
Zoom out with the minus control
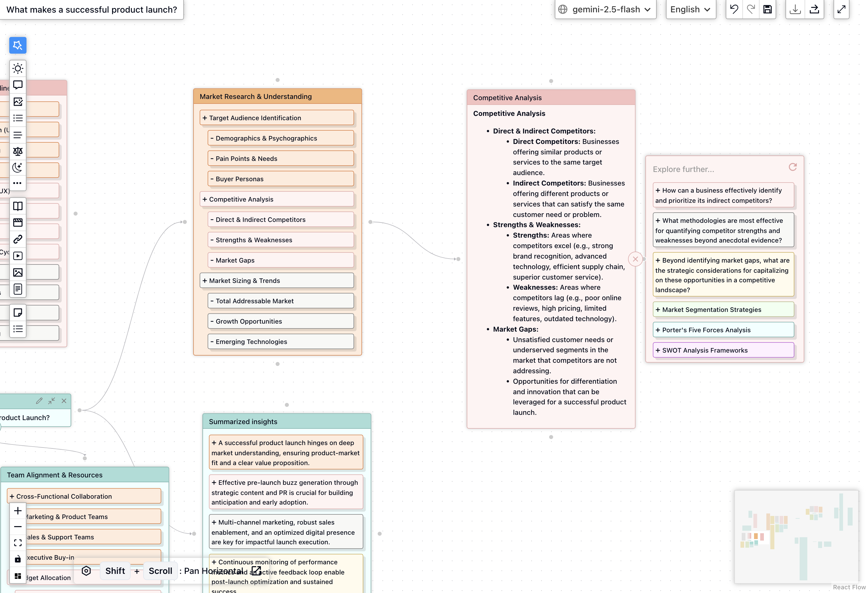(18, 527)
